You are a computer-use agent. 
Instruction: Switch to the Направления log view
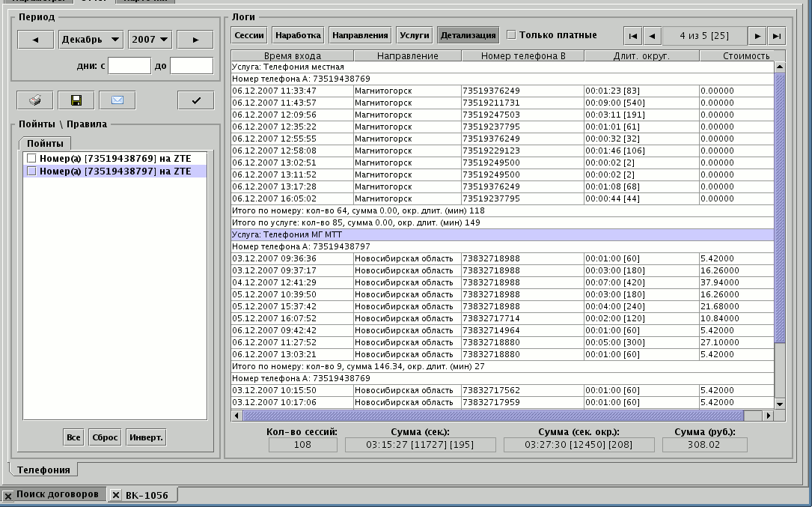click(360, 35)
